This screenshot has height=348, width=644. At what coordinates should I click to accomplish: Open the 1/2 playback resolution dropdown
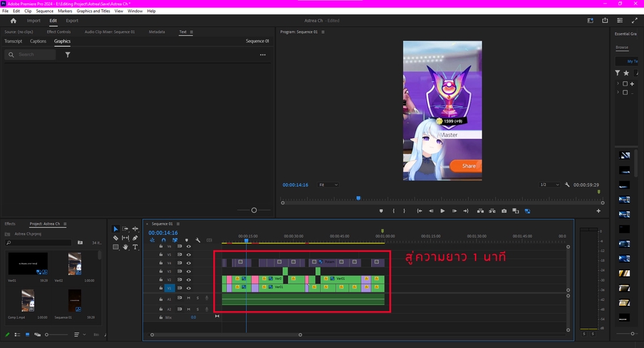pyautogui.click(x=549, y=184)
